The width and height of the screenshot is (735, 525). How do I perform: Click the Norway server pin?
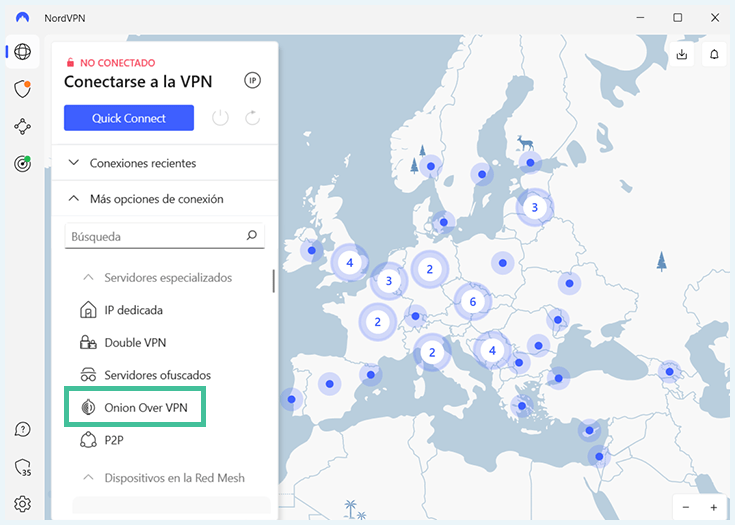(431, 166)
